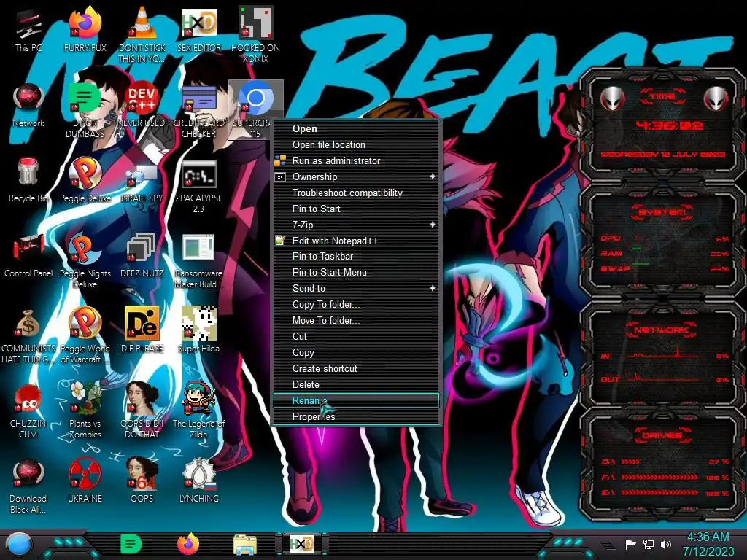The height and width of the screenshot is (560, 747).
Task: Open the CHUZZIN CUM shortcut
Action: (28, 411)
